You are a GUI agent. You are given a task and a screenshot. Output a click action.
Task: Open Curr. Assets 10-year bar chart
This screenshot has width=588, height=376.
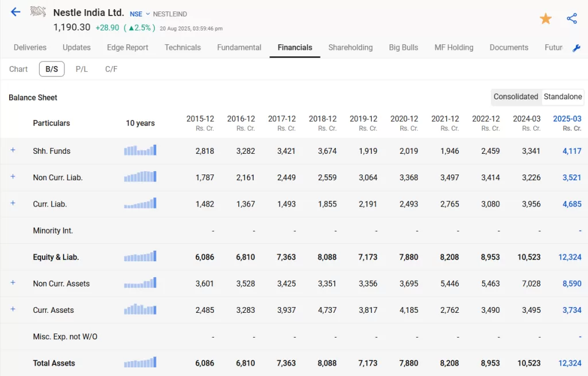tap(140, 309)
